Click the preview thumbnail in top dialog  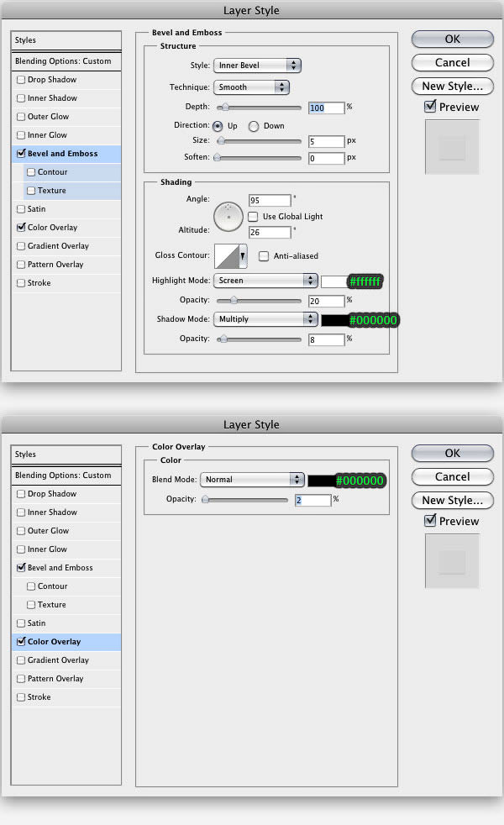(452, 147)
